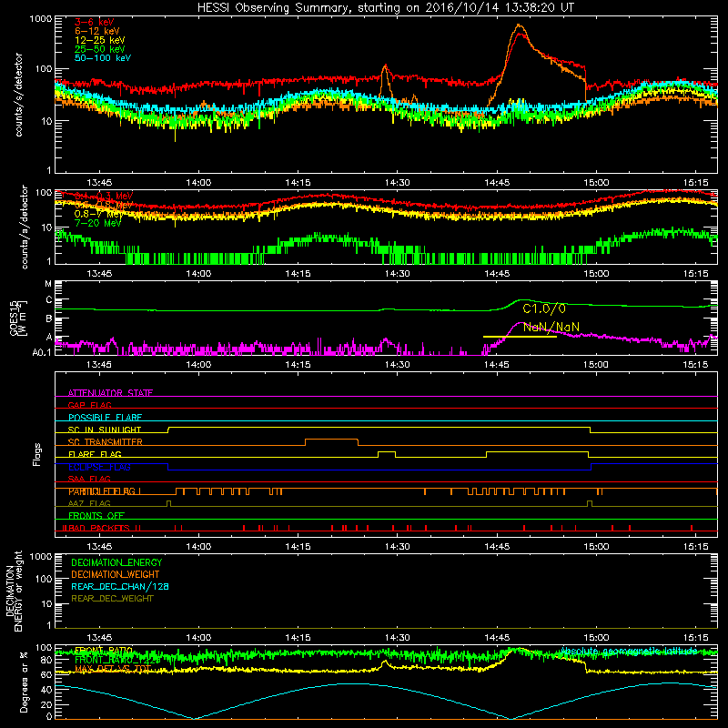Click the 'DECIMATION_ENERGY' legend label
Screen dimensions: 728x728
[116, 562]
